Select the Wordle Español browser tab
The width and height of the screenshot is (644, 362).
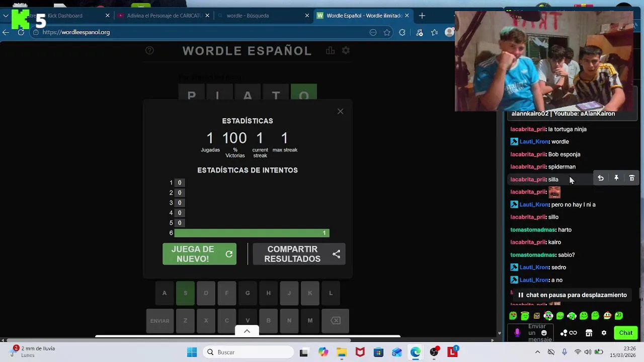click(364, 16)
